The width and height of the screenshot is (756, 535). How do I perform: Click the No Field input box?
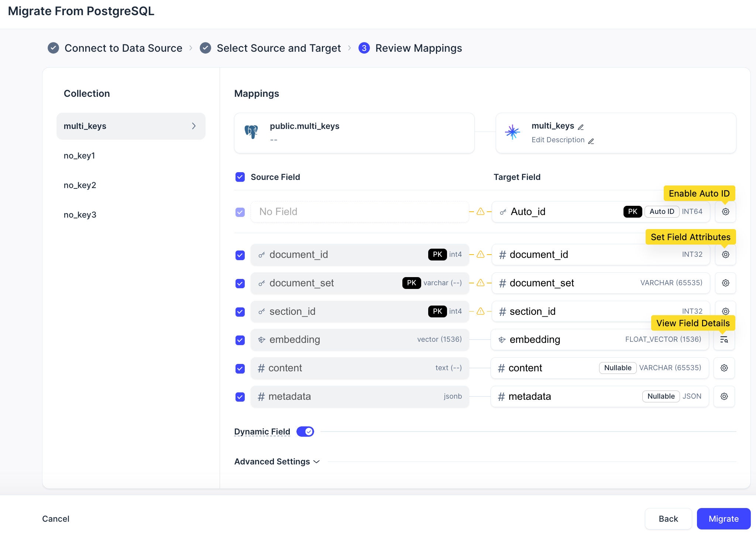360,212
